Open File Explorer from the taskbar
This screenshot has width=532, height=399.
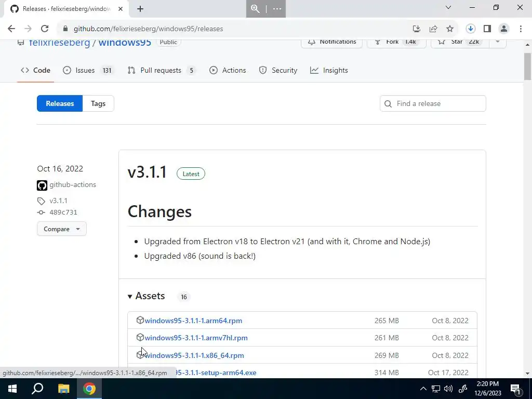[x=63, y=389]
